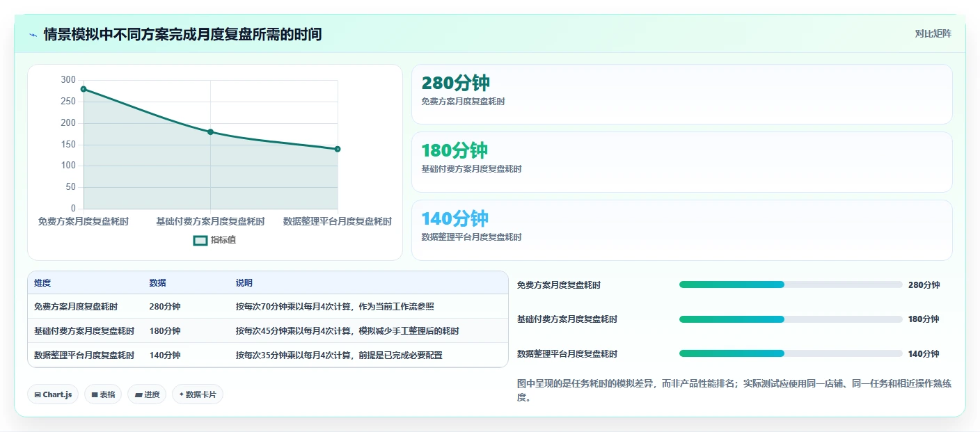Select the 表格 tag chip
The width and height of the screenshot is (980, 432).
103,394
